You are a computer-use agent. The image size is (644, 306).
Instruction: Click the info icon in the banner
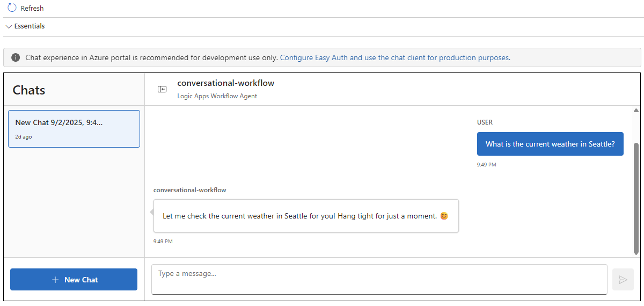point(16,57)
